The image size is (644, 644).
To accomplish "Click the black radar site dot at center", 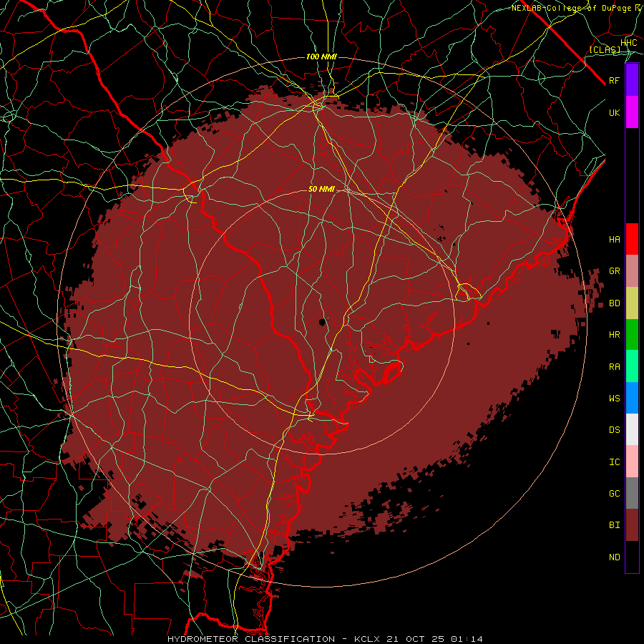I will (x=323, y=322).
